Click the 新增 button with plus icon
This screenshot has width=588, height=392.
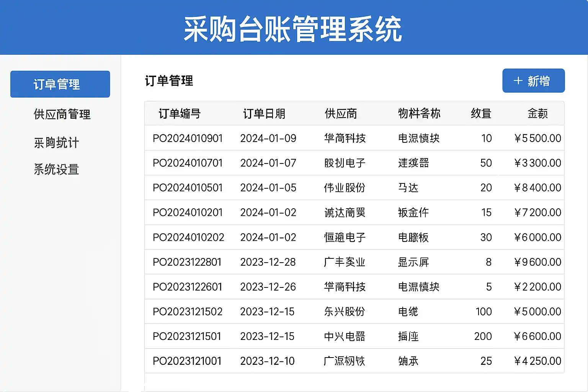pyautogui.click(x=533, y=81)
